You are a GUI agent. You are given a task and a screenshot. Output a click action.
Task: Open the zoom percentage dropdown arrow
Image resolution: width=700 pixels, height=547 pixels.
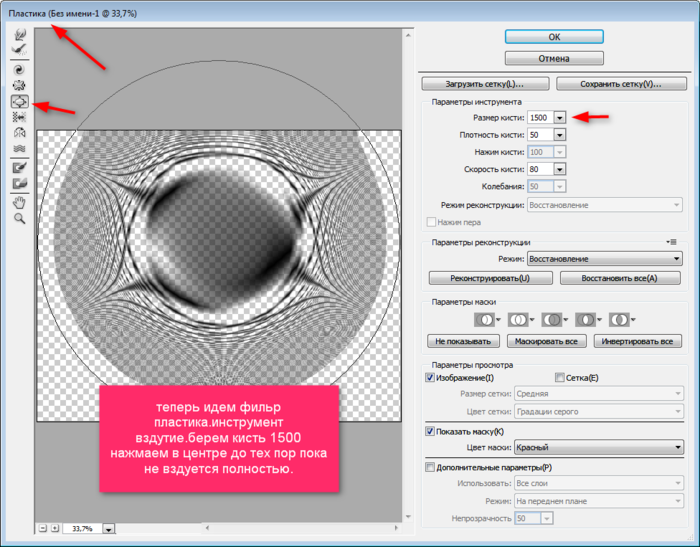108,529
